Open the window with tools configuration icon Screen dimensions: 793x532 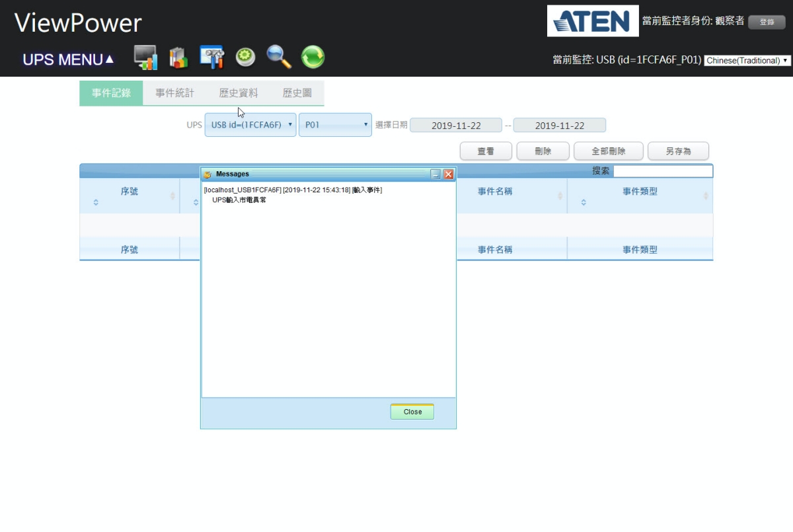coord(212,57)
